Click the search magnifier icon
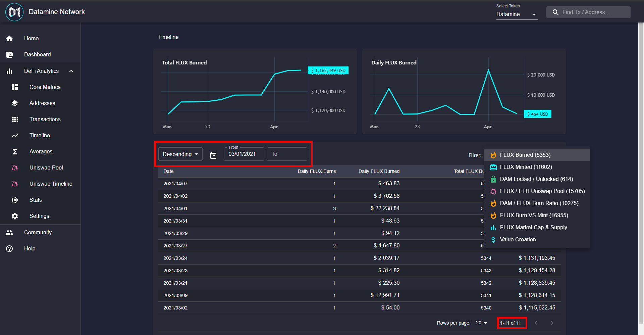 (555, 12)
